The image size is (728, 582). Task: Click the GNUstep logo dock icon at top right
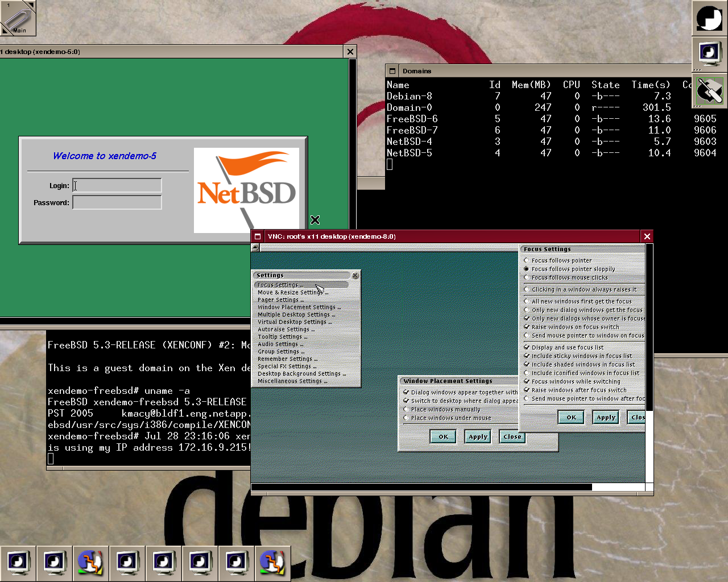[709, 18]
